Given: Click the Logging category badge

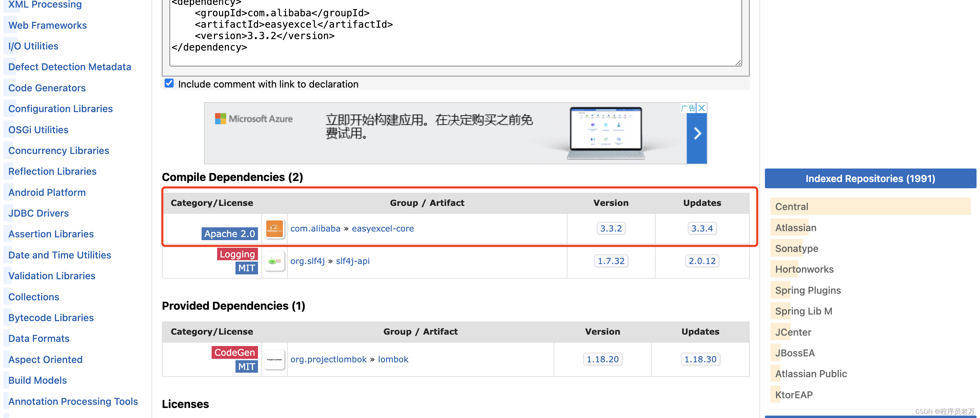Looking at the screenshot, I should coord(237,254).
